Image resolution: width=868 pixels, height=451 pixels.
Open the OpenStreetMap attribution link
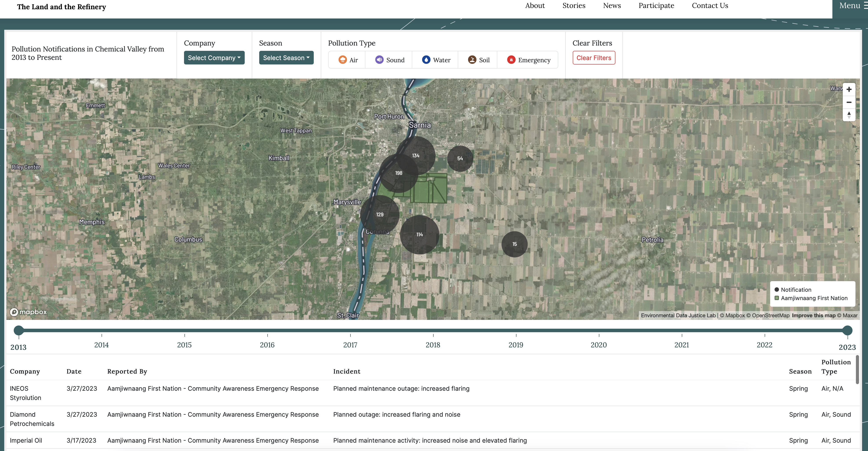768,315
